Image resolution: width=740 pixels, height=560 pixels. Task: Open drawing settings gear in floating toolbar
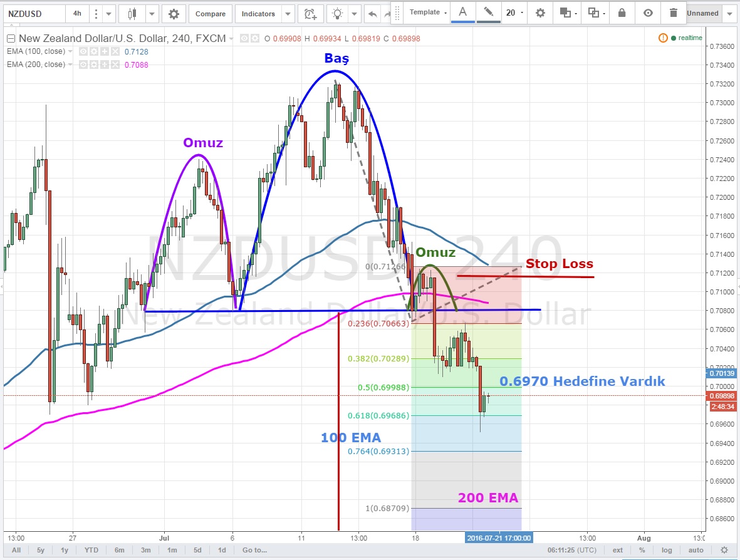(x=540, y=13)
